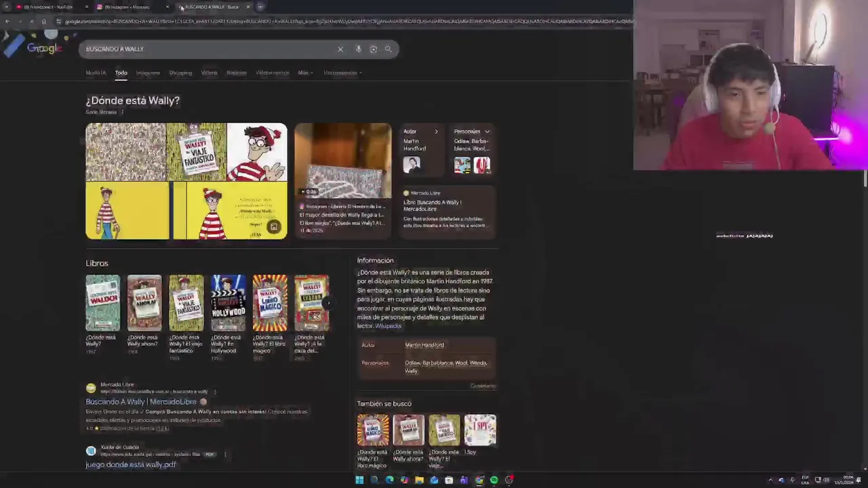Image resolution: width=868 pixels, height=488 pixels.
Task: Open options menu for Xunta de Galicia result
Action: 225,454
